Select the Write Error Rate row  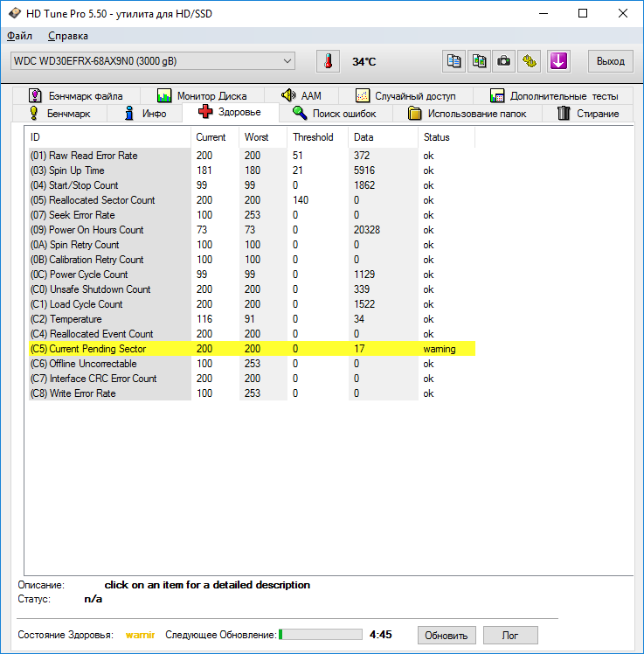pos(252,393)
